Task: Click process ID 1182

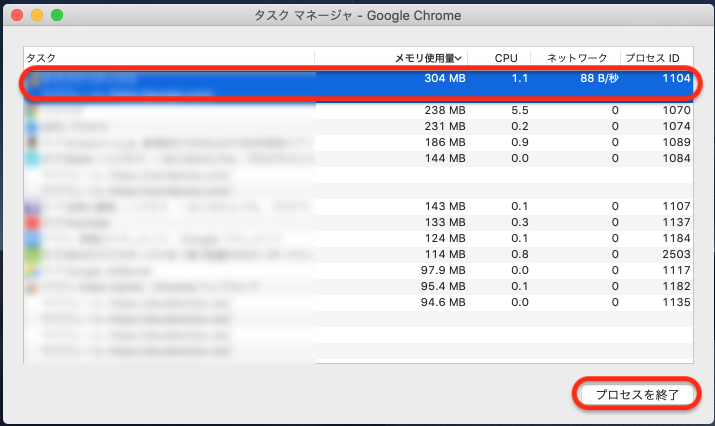Action: (676, 286)
